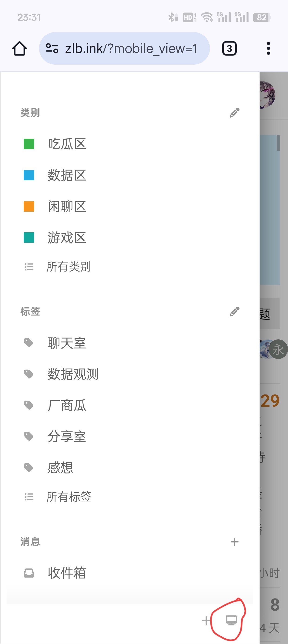This screenshot has height=644, width=288.
Task: Edit the 标签 section with pencil icon
Action: [x=235, y=312]
